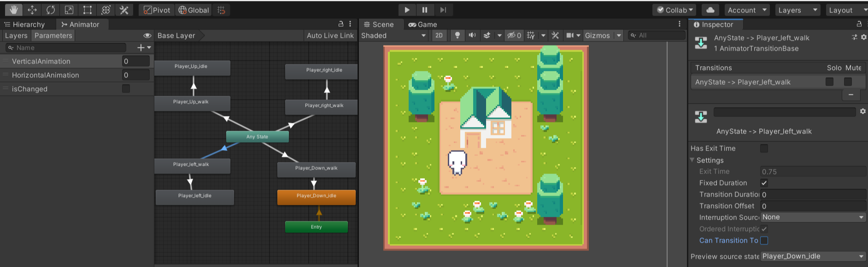Open custom editor tools in main toolbar
The image size is (868, 267).
124,10
